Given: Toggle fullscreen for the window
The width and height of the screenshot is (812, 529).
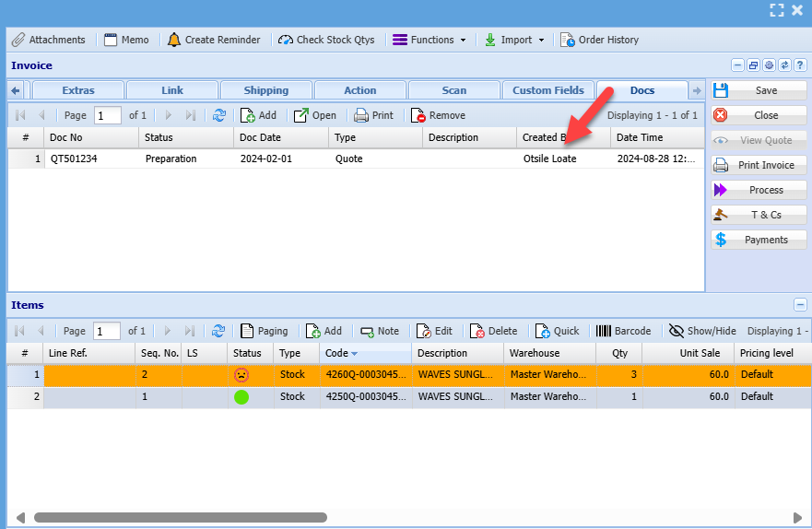Looking at the screenshot, I should pos(776,10).
